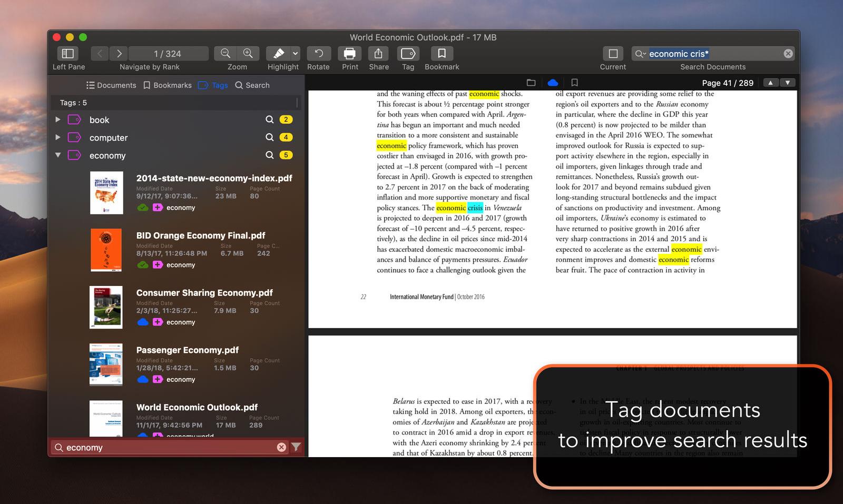
Task: Open Consumer Sharing Economy thumbnail
Action: click(x=106, y=308)
